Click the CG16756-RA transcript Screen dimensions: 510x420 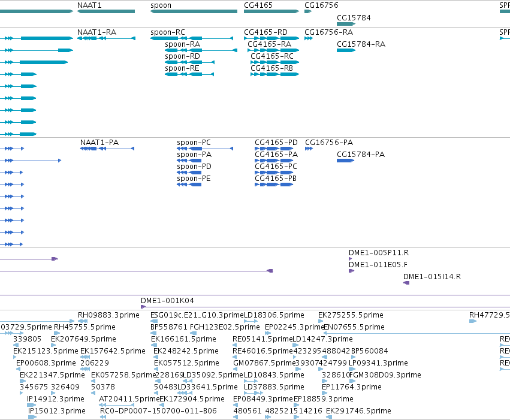[x=309, y=38]
